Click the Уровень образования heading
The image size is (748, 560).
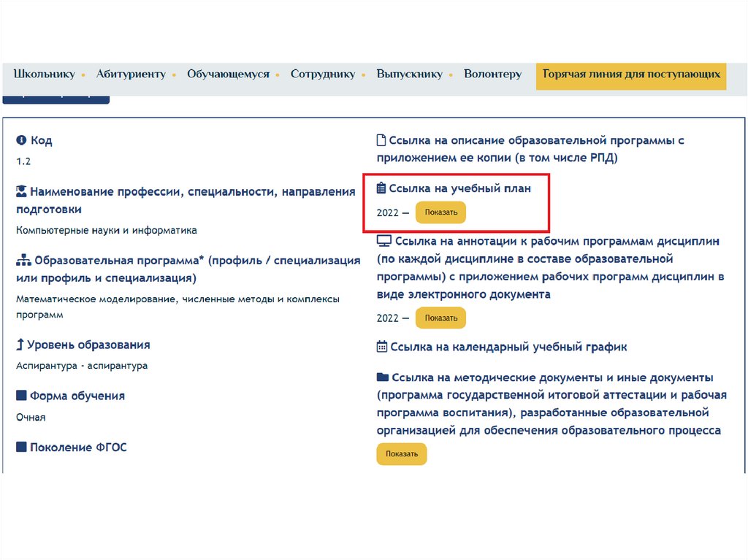click(88, 345)
